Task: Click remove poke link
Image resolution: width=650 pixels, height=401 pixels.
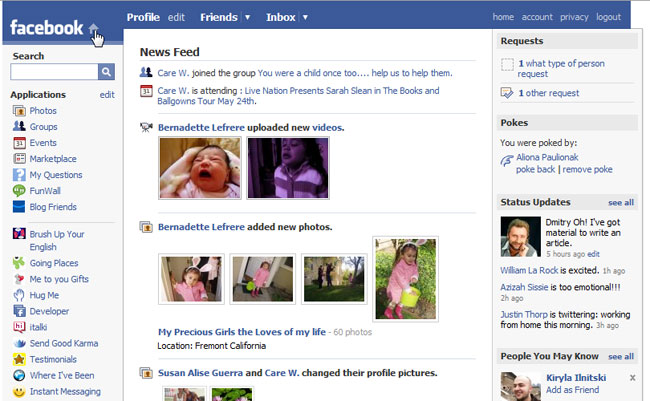Action: (x=587, y=169)
